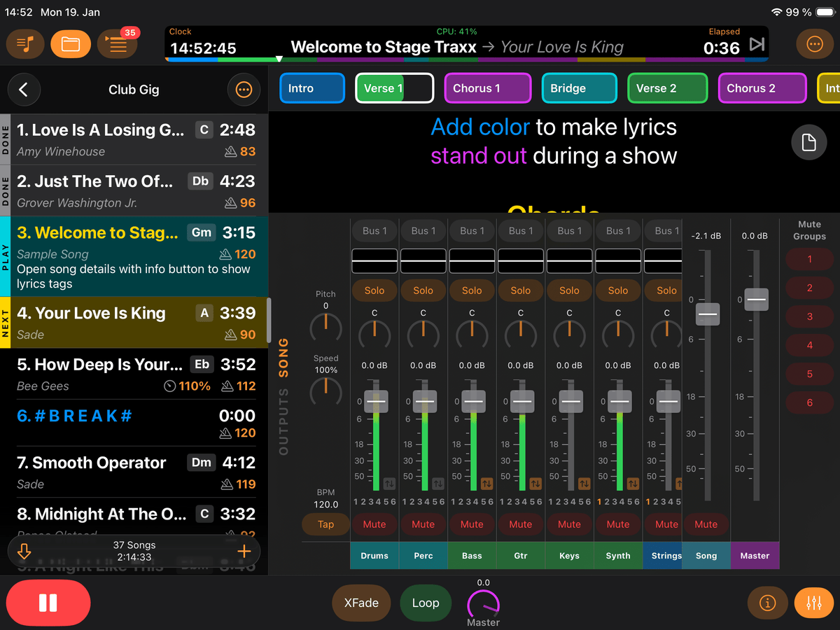Enable Loop mode
This screenshot has height=630, width=840.
pyautogui.click(x=426, y=603)
